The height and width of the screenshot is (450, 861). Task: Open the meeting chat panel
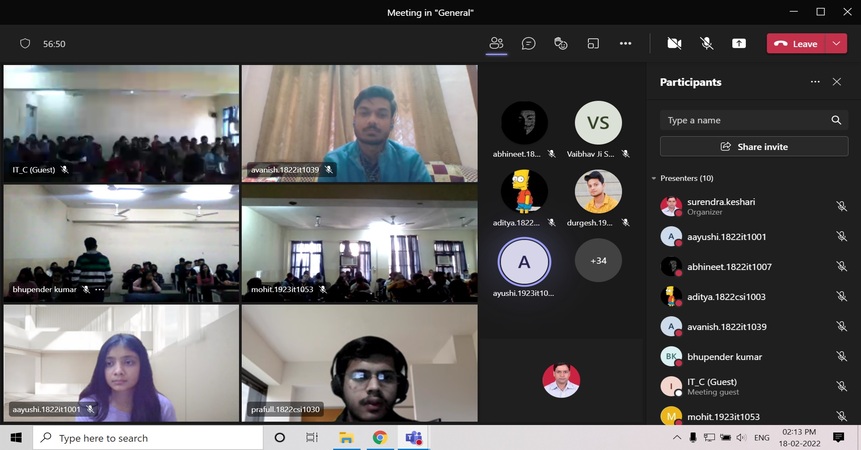tap(529, 44)
